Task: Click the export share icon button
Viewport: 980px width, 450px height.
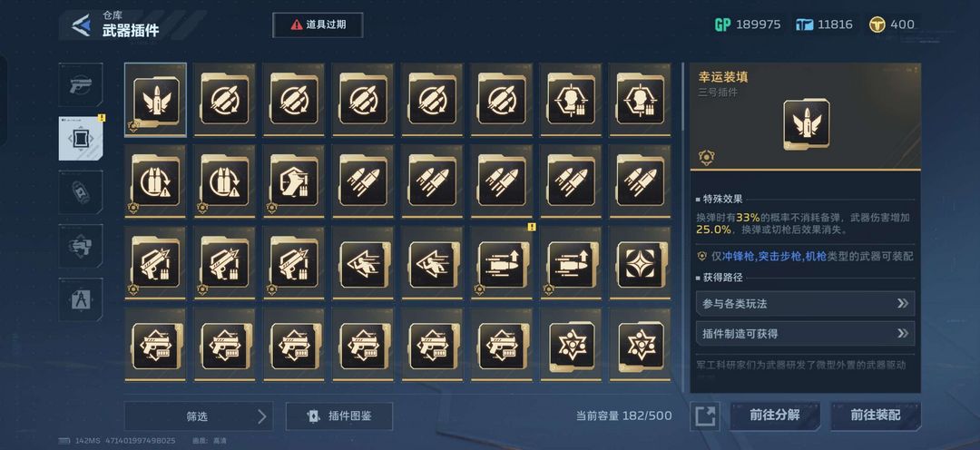Action: click(x=705, y=416)
